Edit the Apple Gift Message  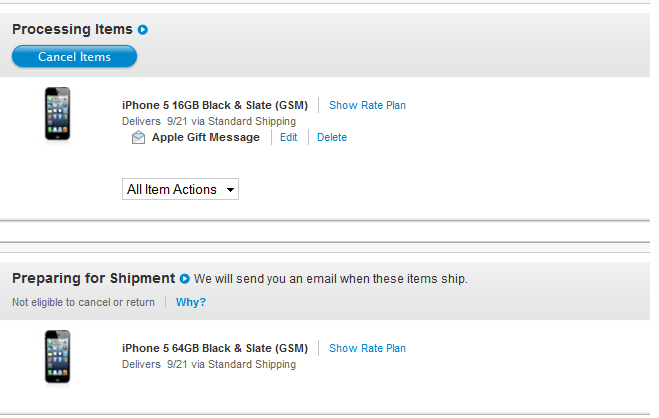click(289, 137)
